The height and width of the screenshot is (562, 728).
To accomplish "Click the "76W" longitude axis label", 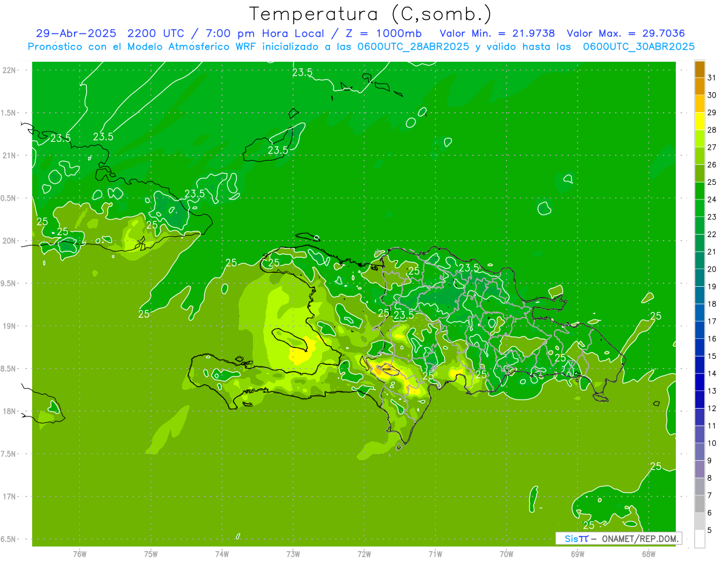I will [79, 554].
